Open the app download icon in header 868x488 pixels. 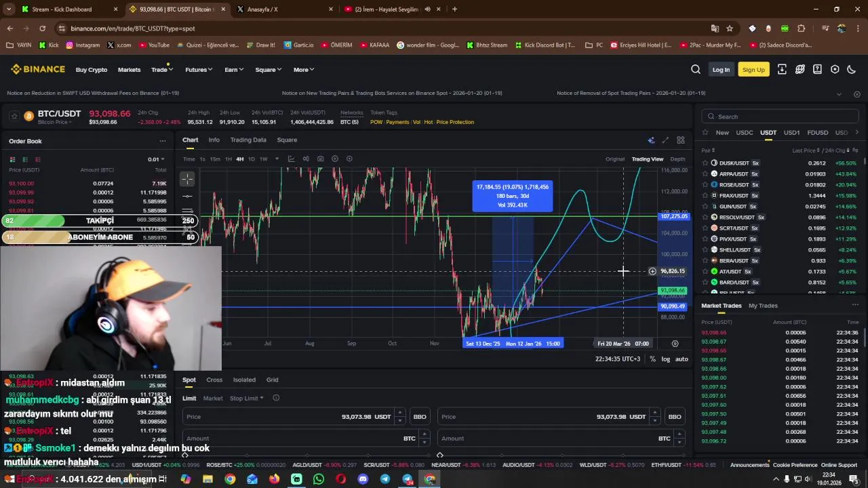[782, 69]
